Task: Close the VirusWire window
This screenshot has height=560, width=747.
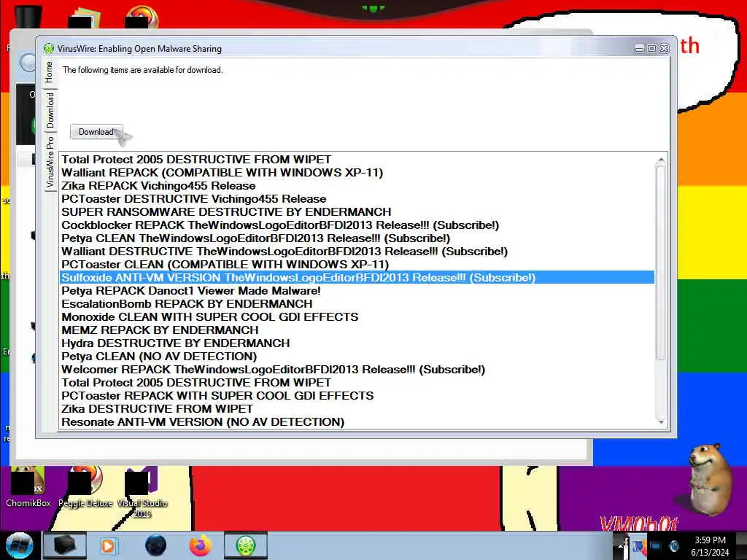Action: click(664, 49)
